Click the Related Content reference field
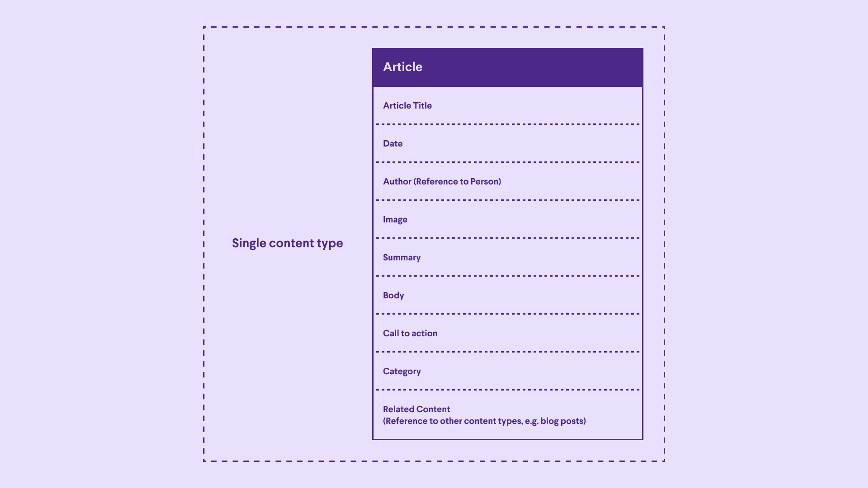Viewport: 868px width, 488px height. tap(507, 415)
